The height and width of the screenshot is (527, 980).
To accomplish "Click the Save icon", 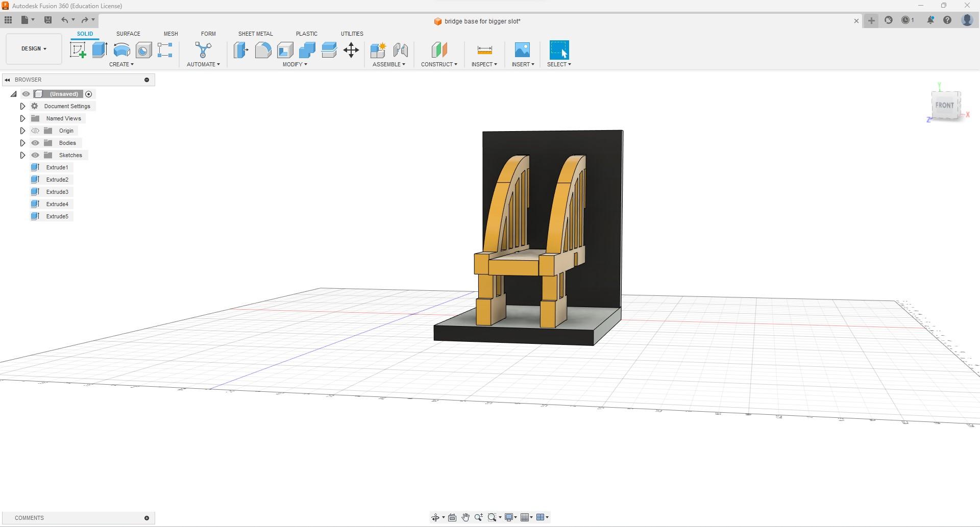I will click(x=48, y=20).
